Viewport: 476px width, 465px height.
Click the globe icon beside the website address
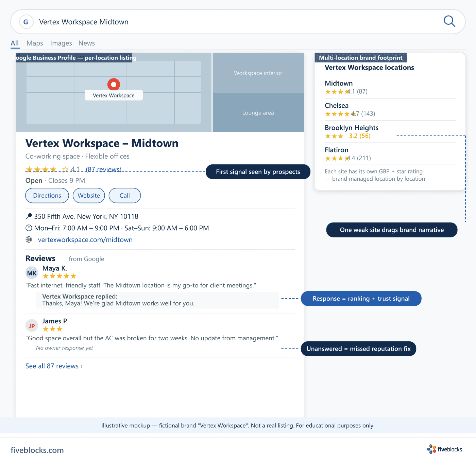tap(29, 239)
